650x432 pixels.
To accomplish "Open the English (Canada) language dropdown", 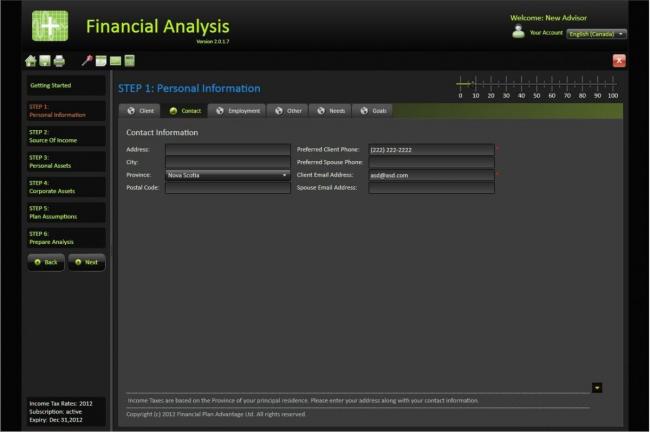I will point(596,34).
